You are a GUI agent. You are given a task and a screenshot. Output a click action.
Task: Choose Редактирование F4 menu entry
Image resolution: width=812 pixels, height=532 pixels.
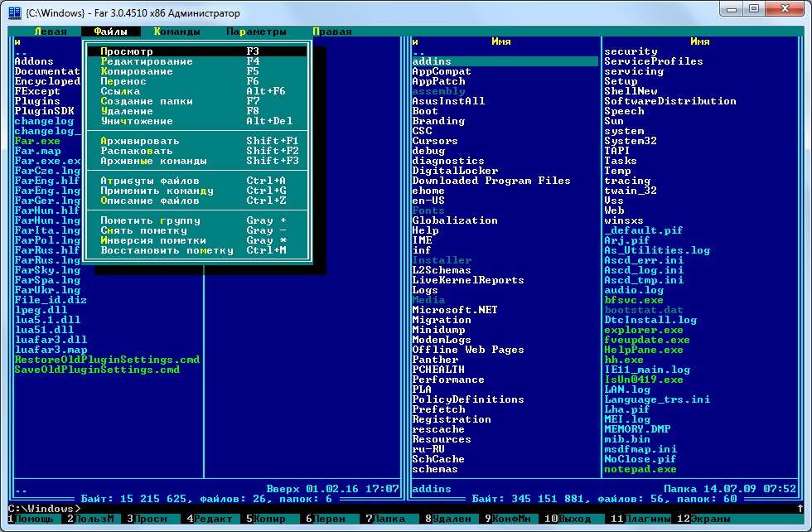(197, 61)
